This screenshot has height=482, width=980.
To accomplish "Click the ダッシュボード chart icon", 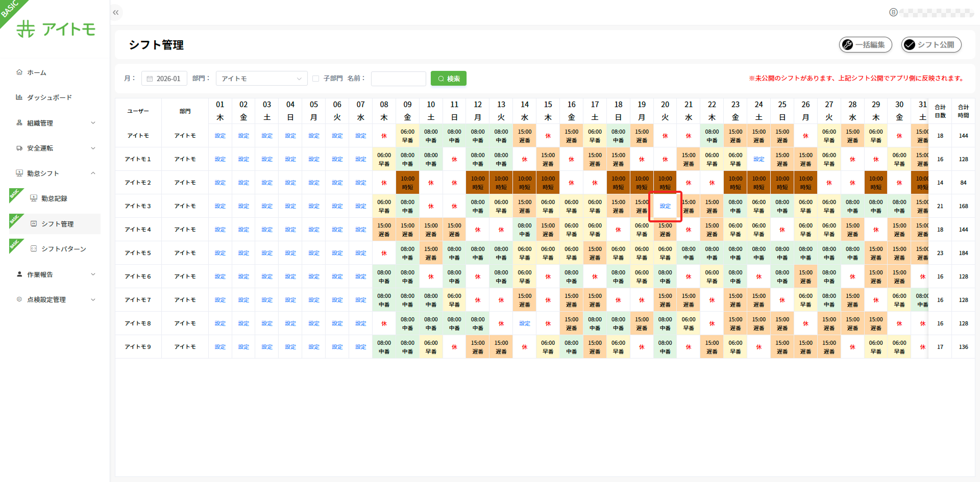I will tap(19, 97).
